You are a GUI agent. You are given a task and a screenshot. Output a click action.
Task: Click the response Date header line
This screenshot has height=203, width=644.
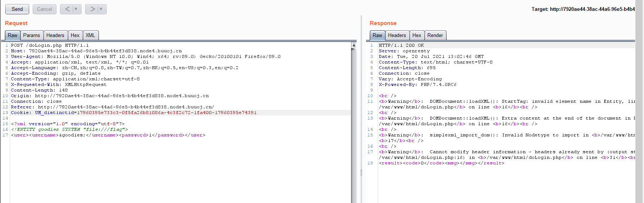[x=431, y=56]
